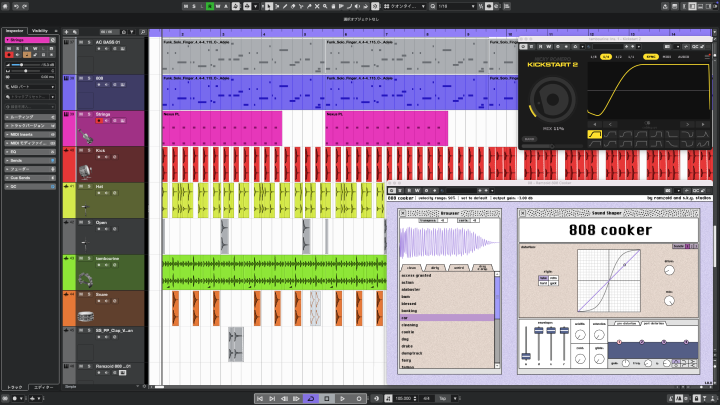The image size is (720, 405).
Task: Expand the QC section in Inspector
Action: [30, 186]
